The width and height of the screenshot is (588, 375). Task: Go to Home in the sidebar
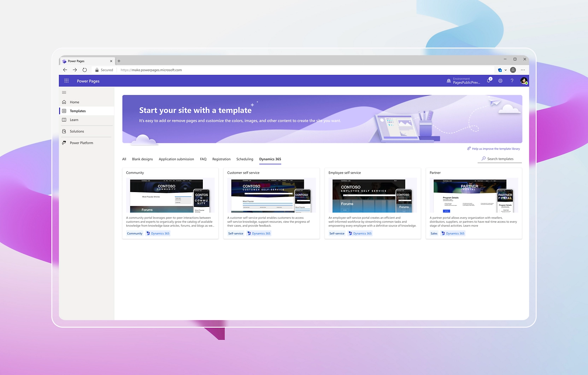click(87, 102)
